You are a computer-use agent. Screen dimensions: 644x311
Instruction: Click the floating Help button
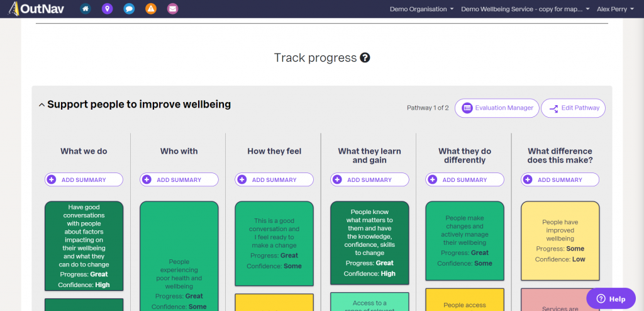coord(611,299)
